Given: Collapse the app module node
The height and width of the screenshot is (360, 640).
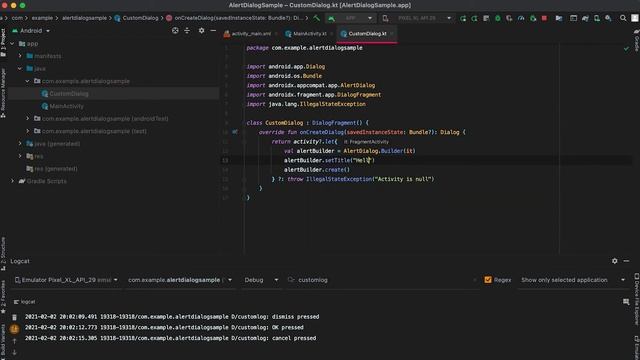Looking at the screenshot, I should (12, 44).
